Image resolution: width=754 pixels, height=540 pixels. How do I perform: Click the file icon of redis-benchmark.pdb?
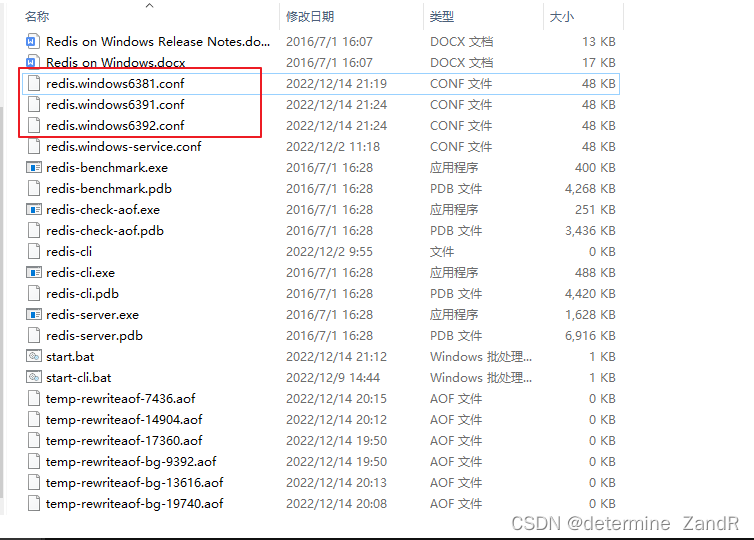click(34, 188)
